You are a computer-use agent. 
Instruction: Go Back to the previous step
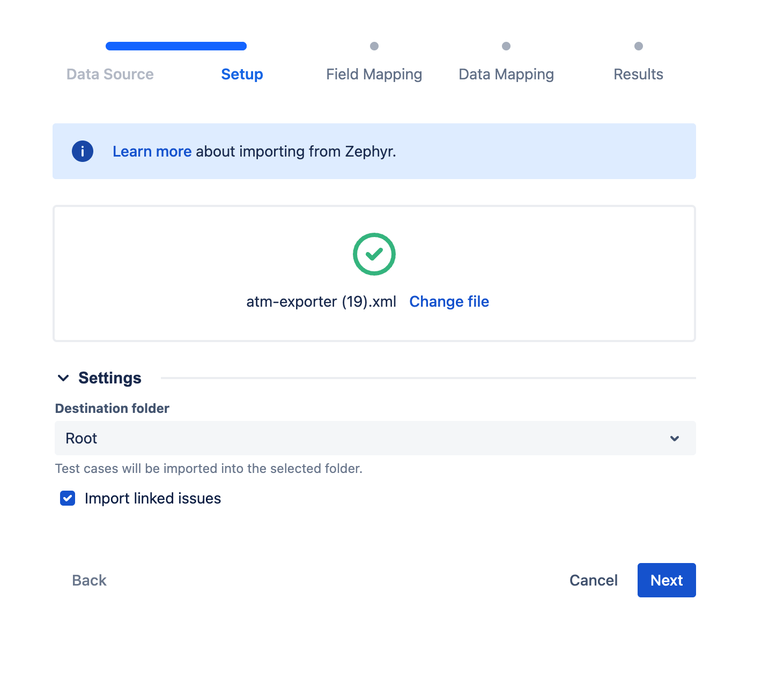click(x=89, y=580)
